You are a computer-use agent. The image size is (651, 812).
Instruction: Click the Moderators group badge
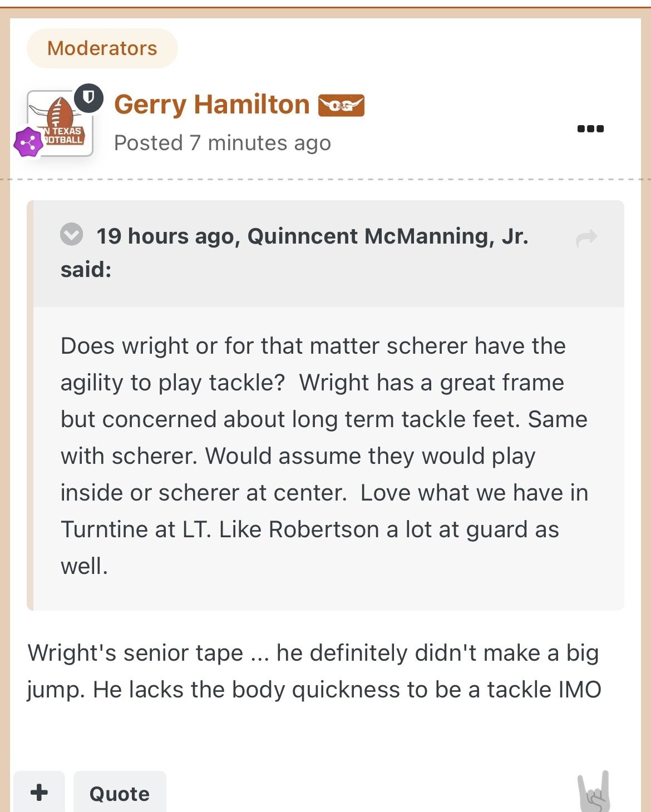click(102, 48)
